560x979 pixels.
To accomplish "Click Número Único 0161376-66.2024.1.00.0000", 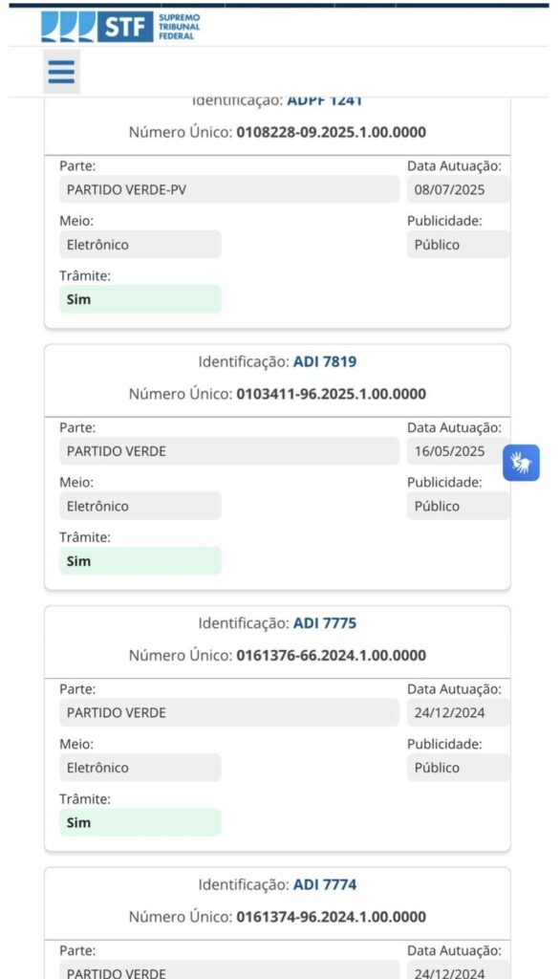I will pyautogui.click(x=331, y=656).
